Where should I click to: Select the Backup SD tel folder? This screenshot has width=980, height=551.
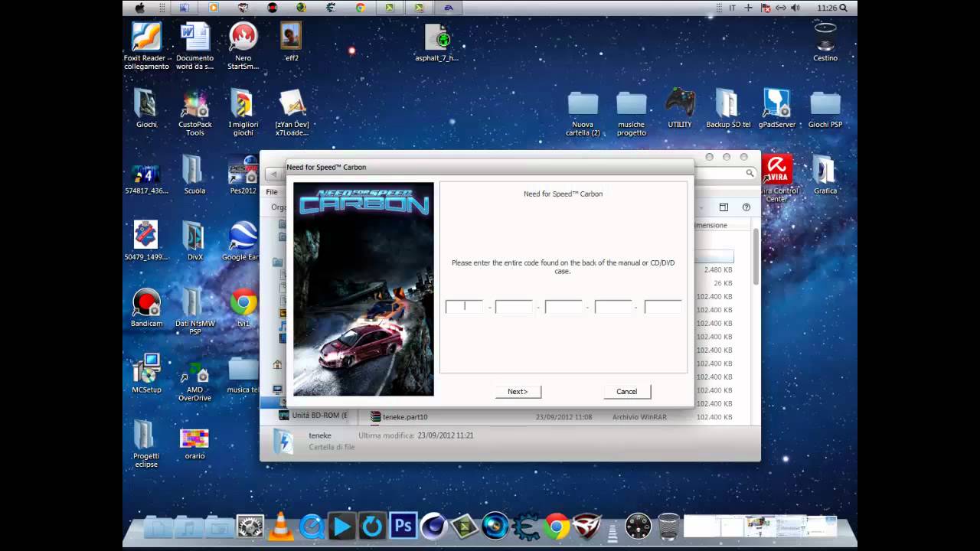coord(728,108)
